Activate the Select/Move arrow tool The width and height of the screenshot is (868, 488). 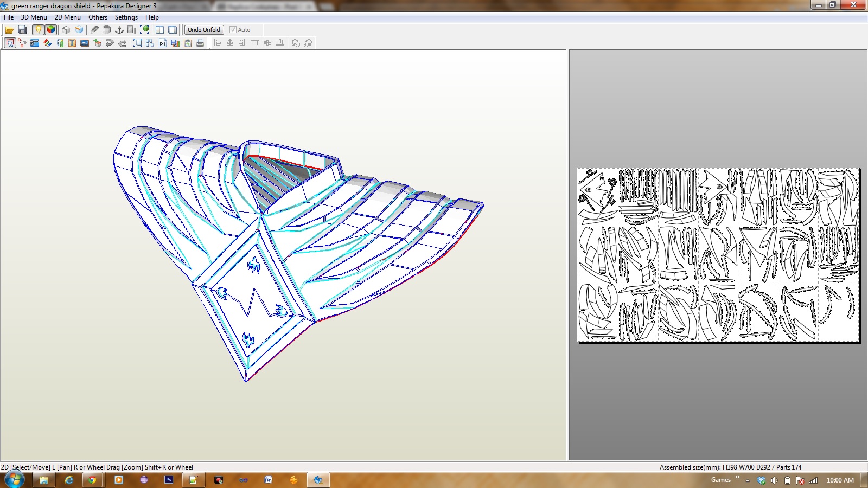coord(10,43)
